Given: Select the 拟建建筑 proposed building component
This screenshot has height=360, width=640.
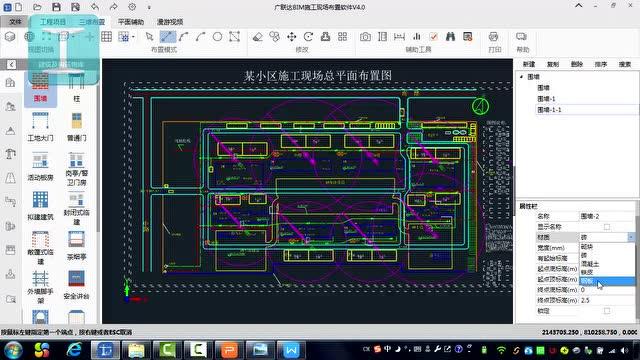Looking at the screenshot, I should coord(40,206).
